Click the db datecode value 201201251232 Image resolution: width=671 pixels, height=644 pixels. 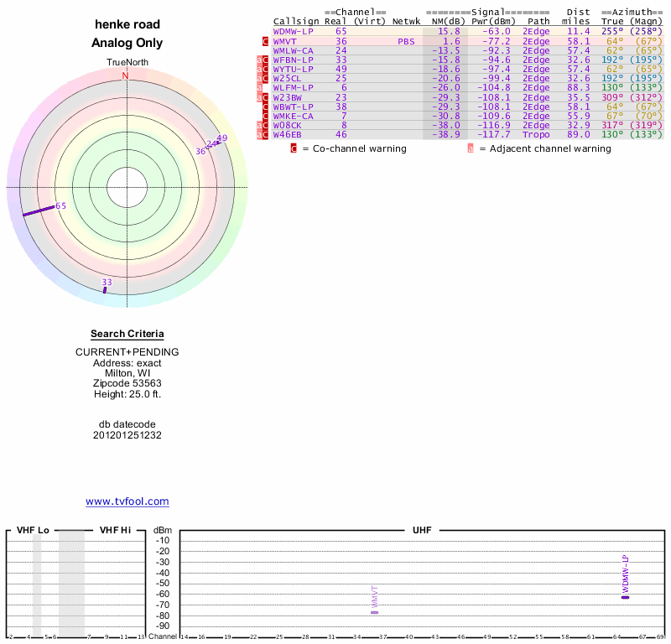[127, 435]
